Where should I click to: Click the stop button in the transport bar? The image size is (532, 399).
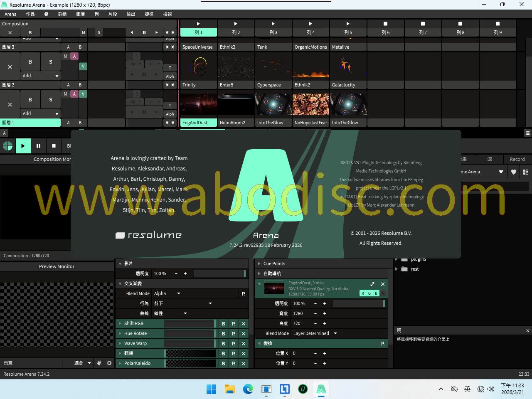(54, 146)
